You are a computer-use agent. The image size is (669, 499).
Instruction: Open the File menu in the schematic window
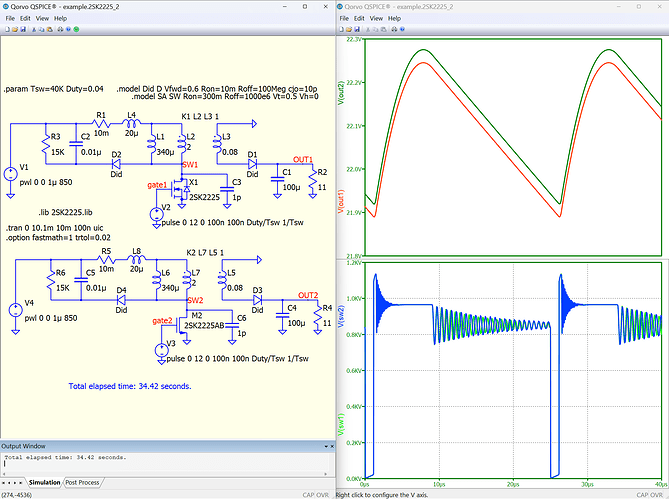pos(10,18)
